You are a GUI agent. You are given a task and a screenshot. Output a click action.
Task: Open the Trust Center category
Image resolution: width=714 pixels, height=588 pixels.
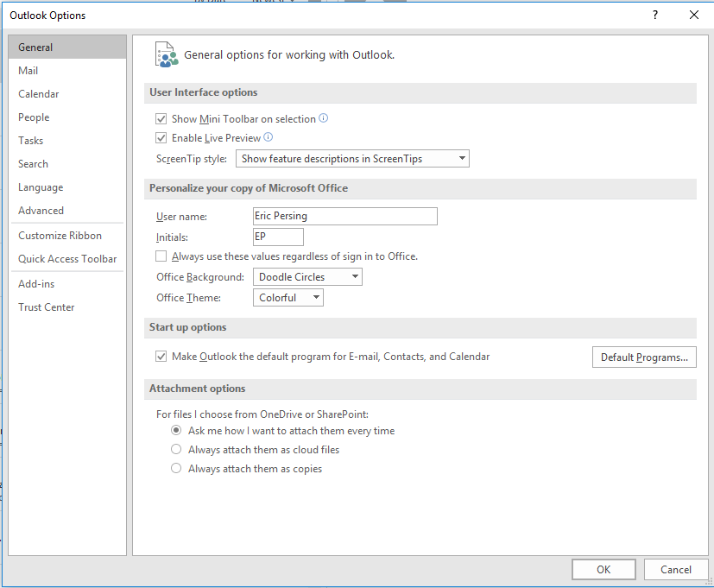point(47,307)
